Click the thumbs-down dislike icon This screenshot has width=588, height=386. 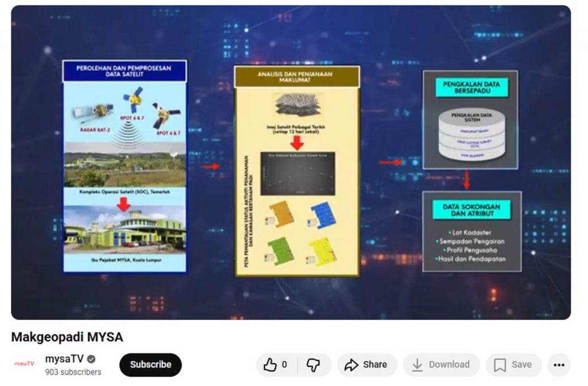[x=314, y=365]
